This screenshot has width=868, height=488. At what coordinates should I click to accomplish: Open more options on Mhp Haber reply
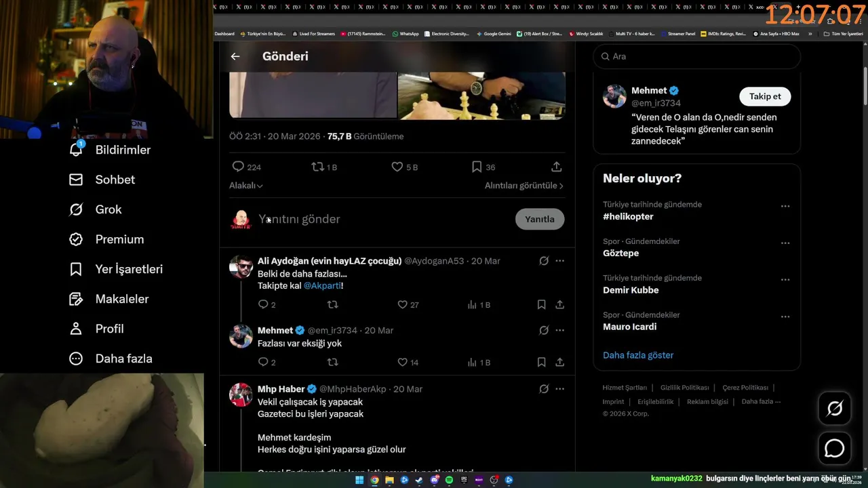point(559,389)
